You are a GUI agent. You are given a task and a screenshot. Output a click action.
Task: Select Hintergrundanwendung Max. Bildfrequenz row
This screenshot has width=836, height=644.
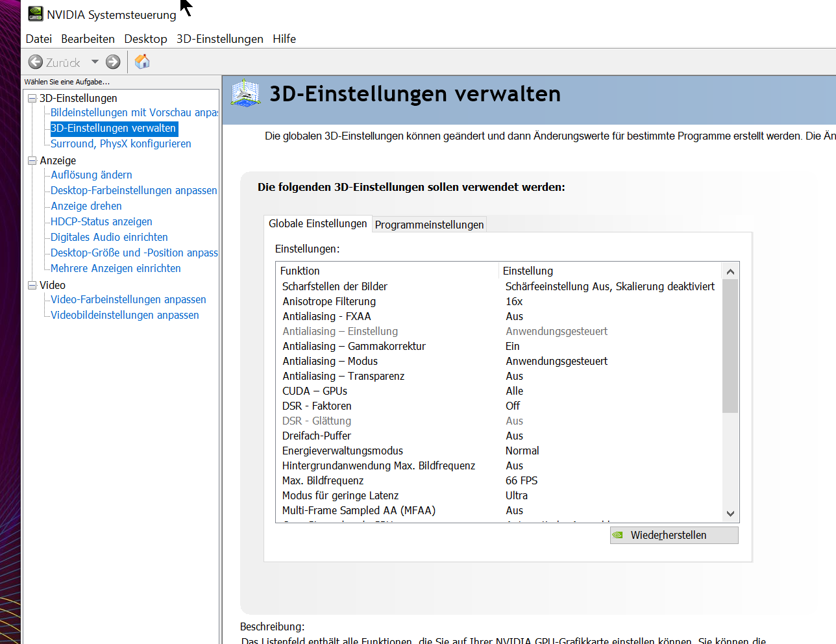click(x=498, y=465)
